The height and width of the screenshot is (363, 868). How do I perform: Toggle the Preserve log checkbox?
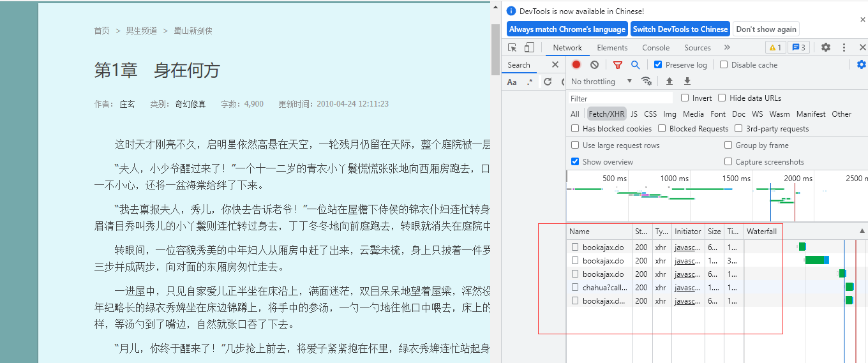[x=658, y=64]
